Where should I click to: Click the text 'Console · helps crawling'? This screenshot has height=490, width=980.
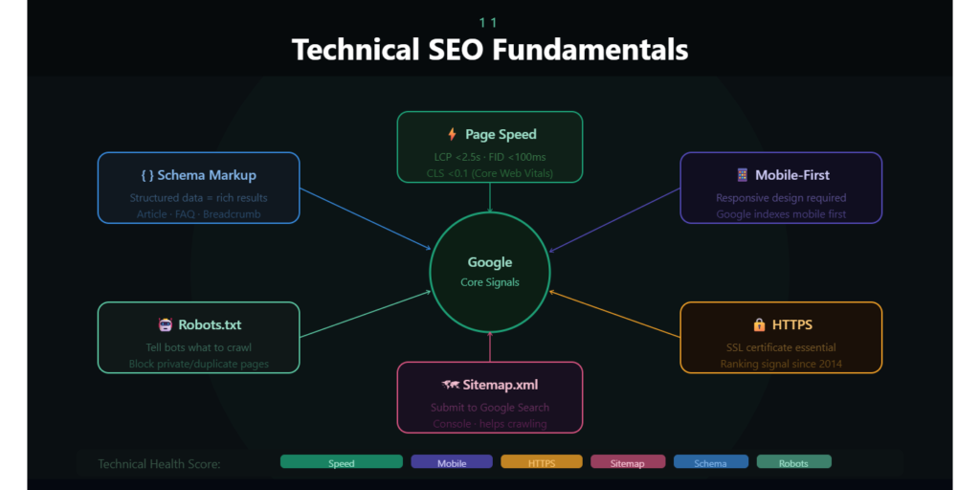pos(490,424)
